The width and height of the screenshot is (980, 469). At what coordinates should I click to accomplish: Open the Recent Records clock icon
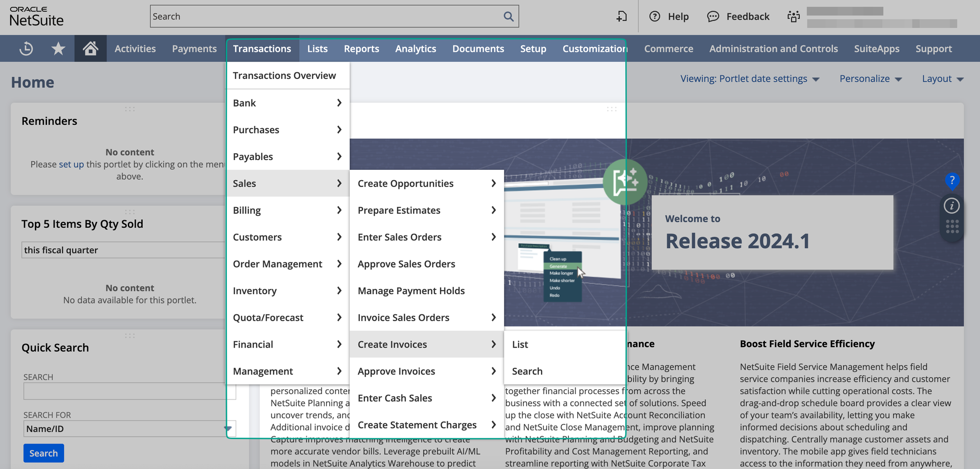[x=26, y=48]
